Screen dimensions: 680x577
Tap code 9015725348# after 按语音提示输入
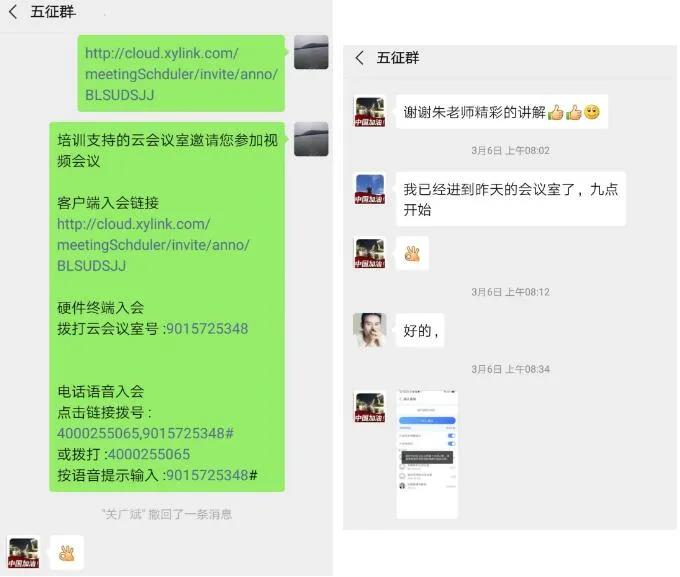click(x=212, y=475)
